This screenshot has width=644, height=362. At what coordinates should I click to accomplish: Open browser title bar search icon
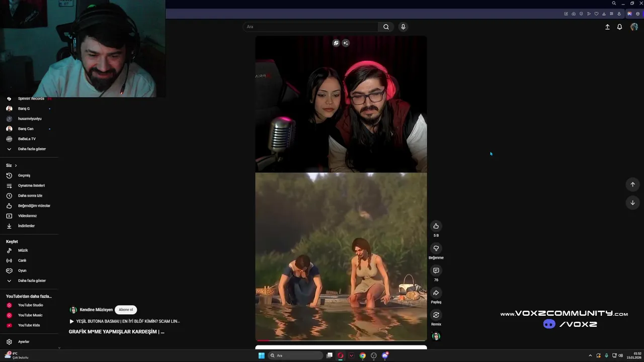[x=614, y=4]
